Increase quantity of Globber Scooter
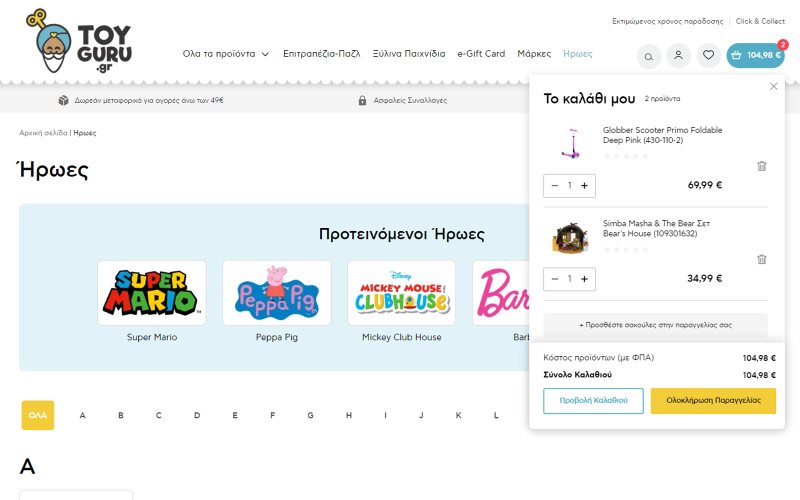The height and width of the screenshot is (500, 800). pyautogui.click(x=584, y=186)
